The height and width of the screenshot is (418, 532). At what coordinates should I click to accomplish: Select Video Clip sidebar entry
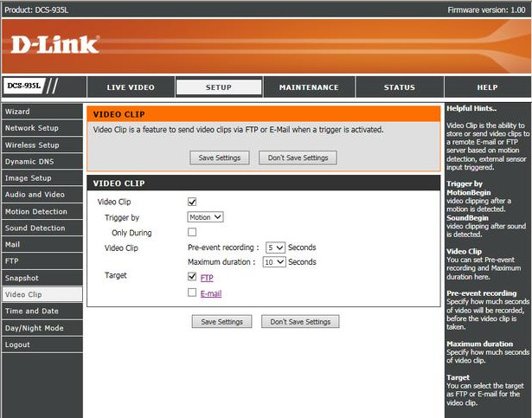pyautogui.click(x=42, y=294)
